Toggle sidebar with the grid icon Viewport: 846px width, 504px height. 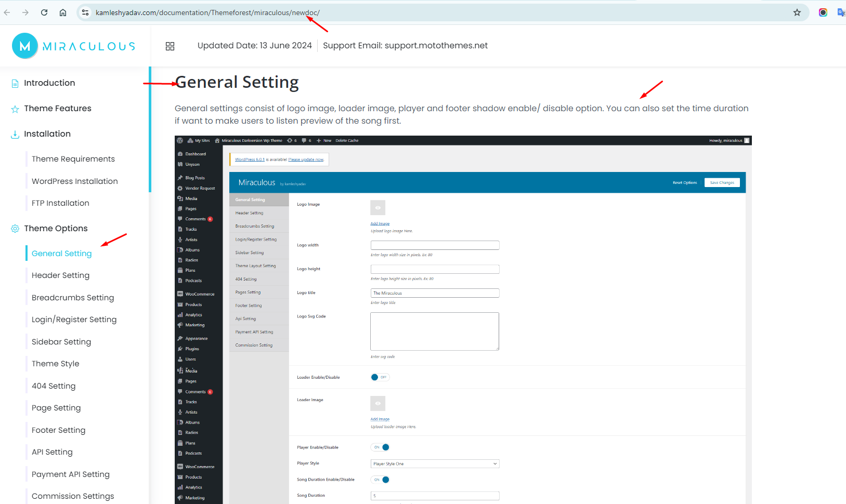tap(170, 46)
